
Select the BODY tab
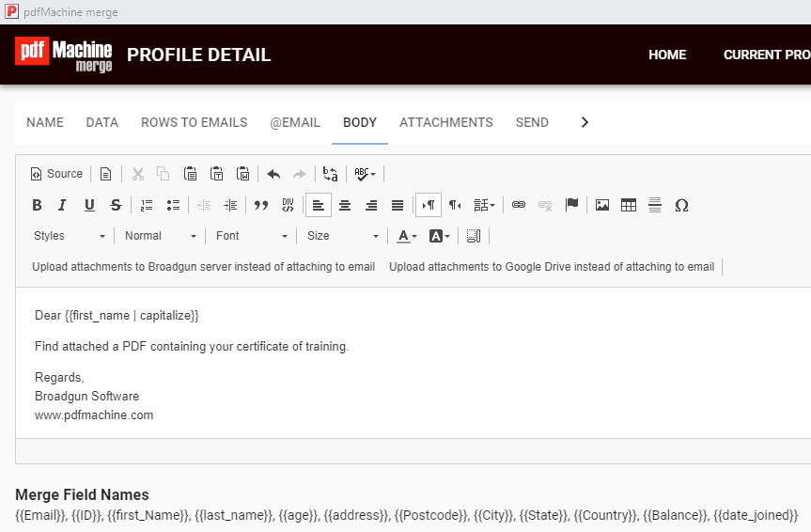coord(360,122)
